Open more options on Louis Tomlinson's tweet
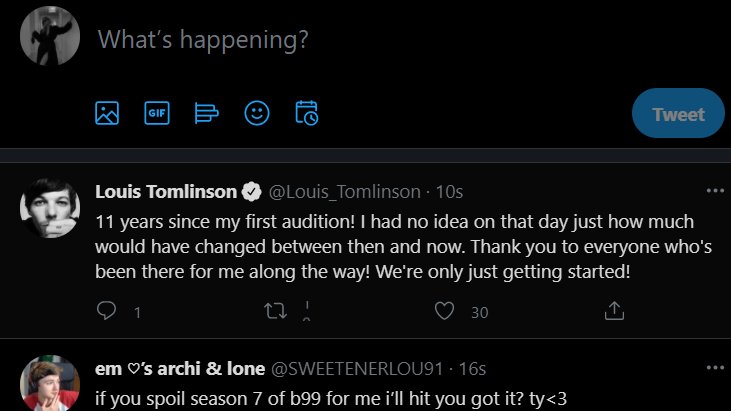The height and width of the screenshot is (411, 731). [714, 190]
